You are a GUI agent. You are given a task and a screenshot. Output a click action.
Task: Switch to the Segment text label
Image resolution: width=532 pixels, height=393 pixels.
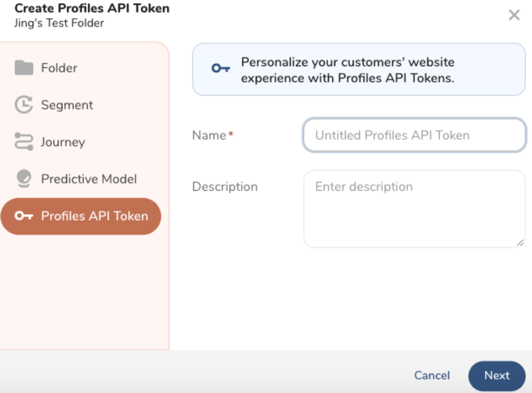67,105
